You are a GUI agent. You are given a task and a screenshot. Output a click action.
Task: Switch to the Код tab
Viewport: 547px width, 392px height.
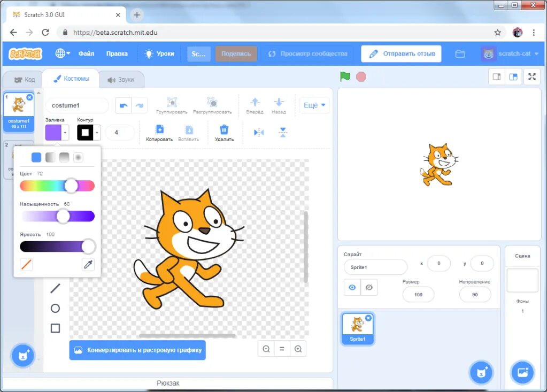click(x=25, y=80)
